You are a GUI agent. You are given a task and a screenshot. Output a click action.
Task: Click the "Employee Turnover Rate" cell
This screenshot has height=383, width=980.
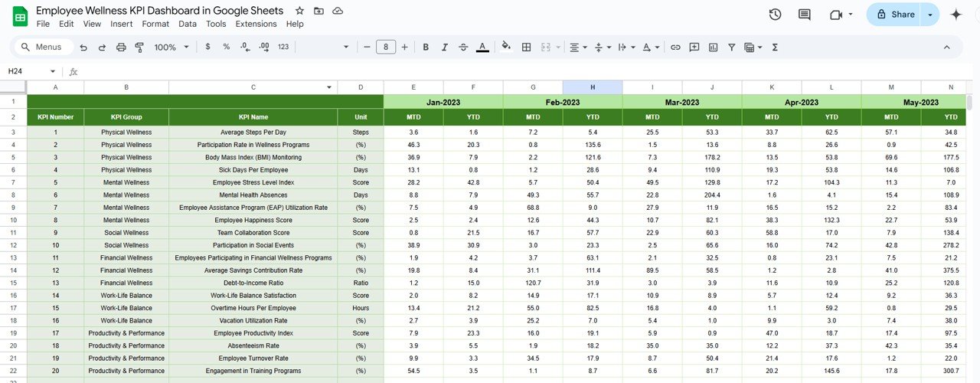click(253, 358)
